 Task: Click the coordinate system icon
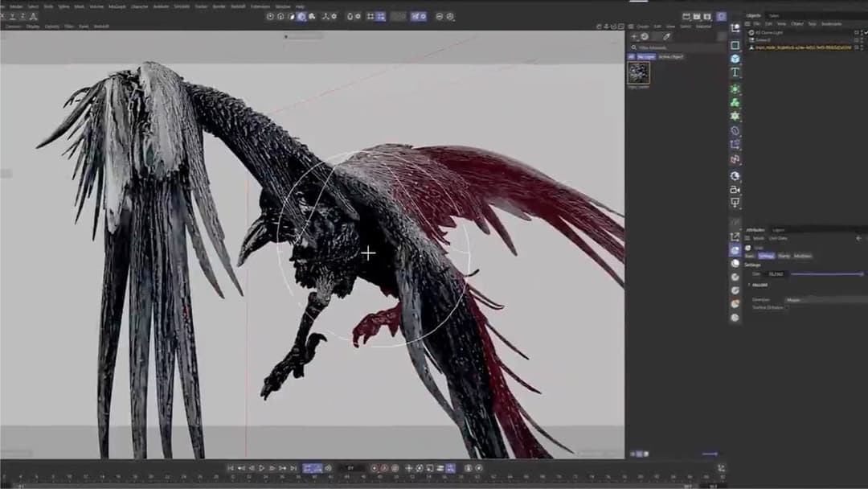[x=33, y=17]
